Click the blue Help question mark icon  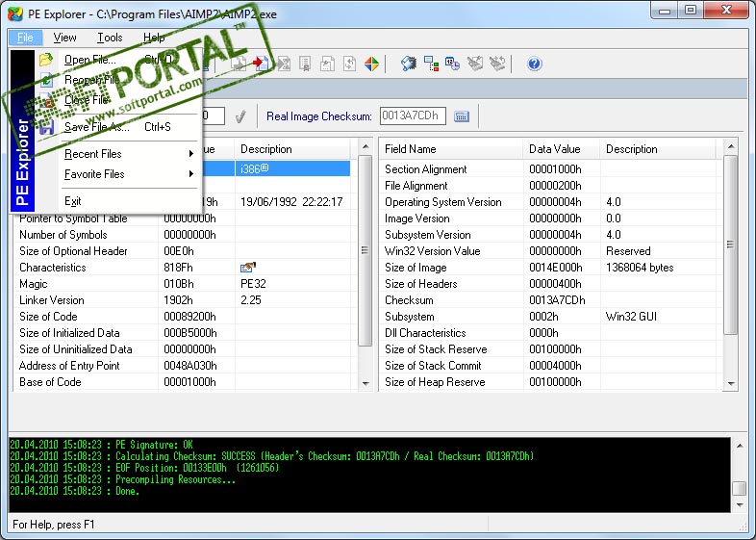(x=534, y=64)
